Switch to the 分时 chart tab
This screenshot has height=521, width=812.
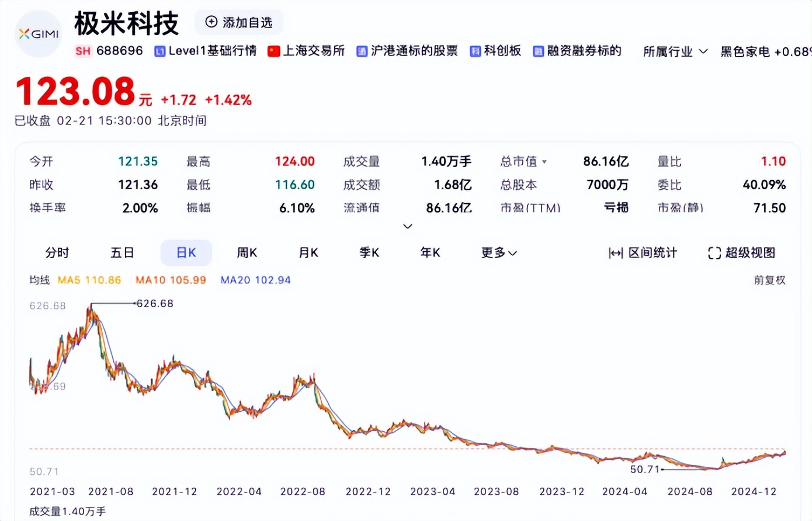pyautogui.click(x=57, y=253)
